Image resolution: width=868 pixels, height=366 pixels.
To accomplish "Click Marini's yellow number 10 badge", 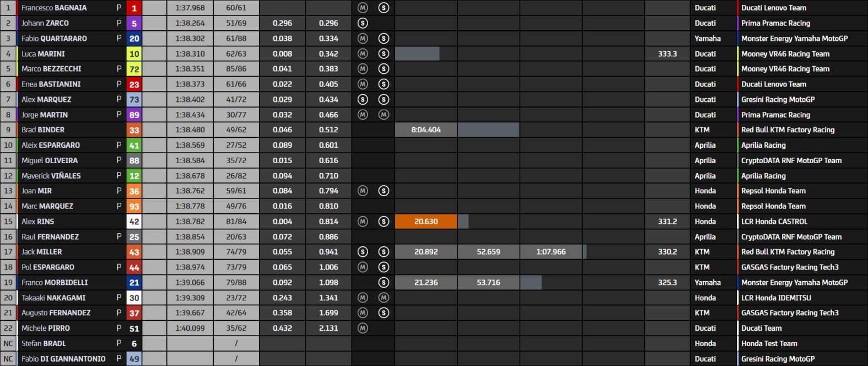I will tap(134, 54).
